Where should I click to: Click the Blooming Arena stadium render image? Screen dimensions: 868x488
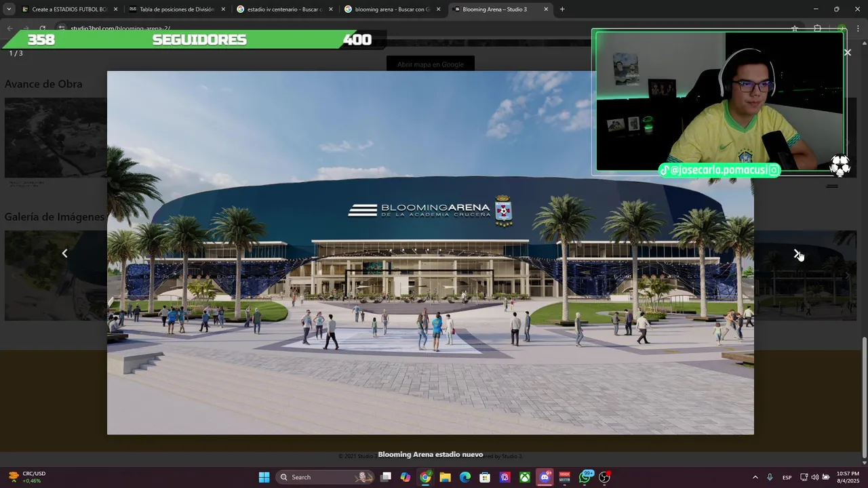click(431, 253)
